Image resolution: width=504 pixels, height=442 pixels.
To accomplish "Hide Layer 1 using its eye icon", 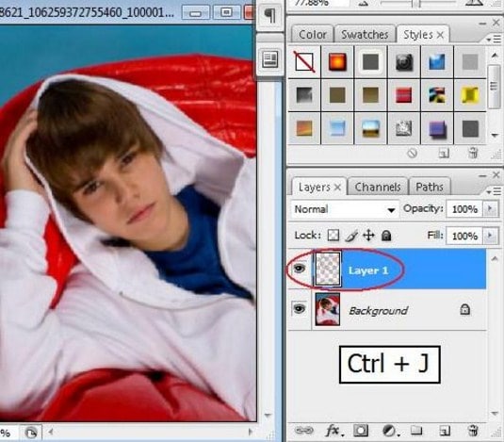I will pyautogui.click(x=300, y=268).
